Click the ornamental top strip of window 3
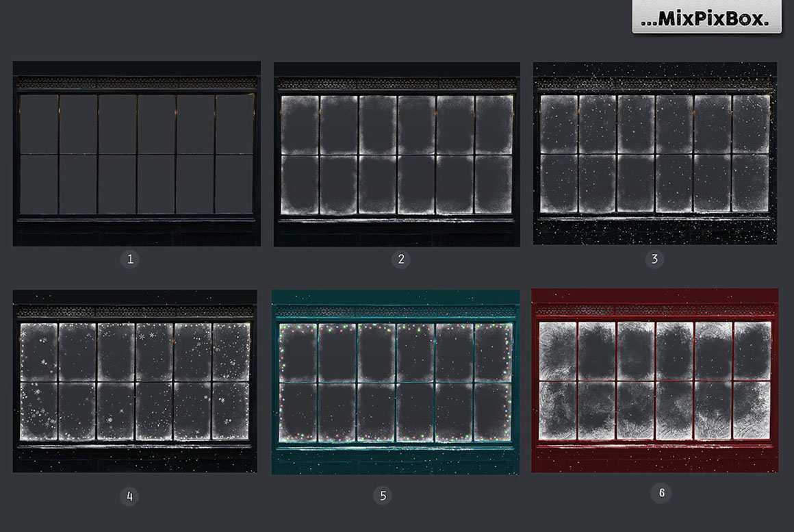The height and width of the screenshot is (532, 794). (x=654, y=84)
